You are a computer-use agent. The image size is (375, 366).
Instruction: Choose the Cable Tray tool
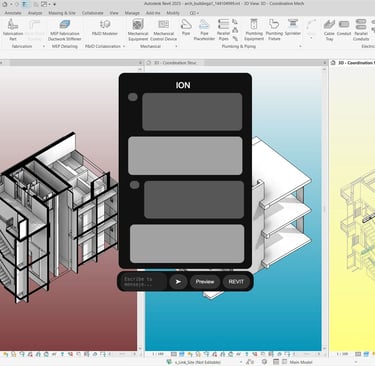(x=329, y=30)
